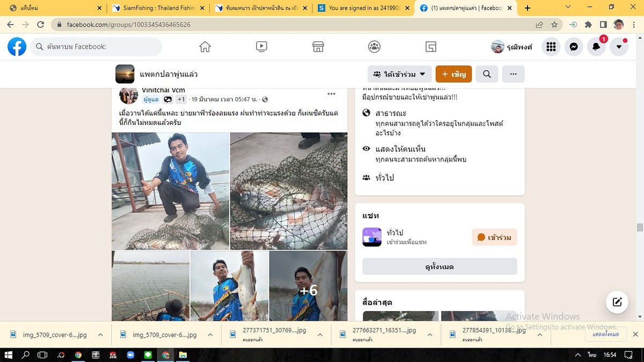Open File Explorer from the taskbar
The height and width of the screenshot is (362, 644).
point(182,355)
